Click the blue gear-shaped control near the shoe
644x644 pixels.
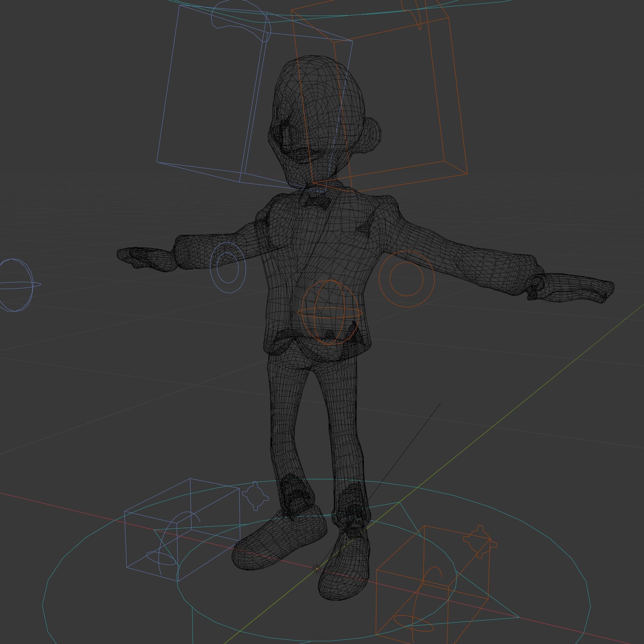(255, 496)
